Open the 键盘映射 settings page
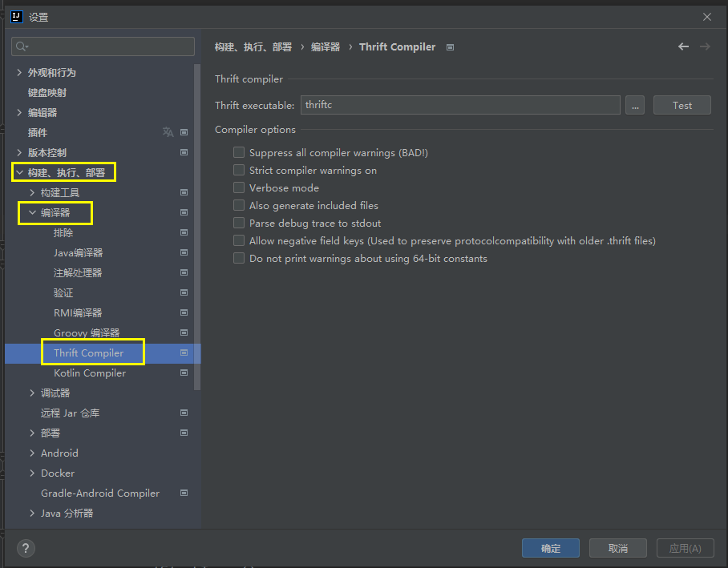 point(47,92)
